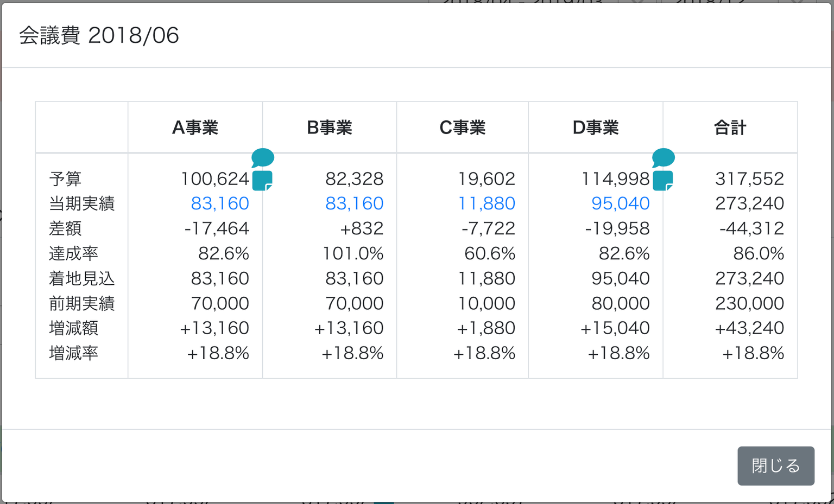Select total 増減額 value +43,240
The image size is (834, 504).
click(749, 328)
